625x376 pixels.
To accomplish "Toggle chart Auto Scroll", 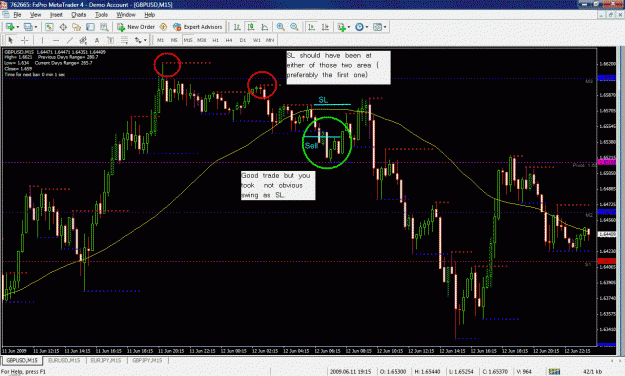I will [x=311, y=27].
